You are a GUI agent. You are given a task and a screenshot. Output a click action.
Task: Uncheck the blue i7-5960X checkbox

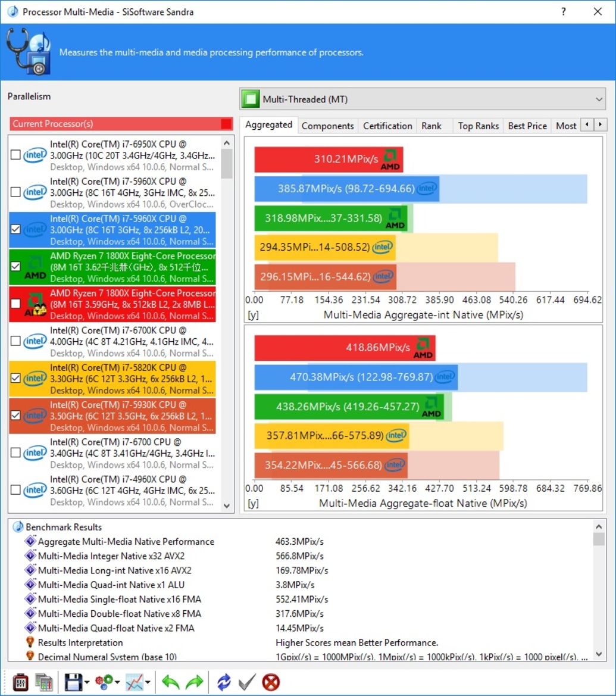15,229
